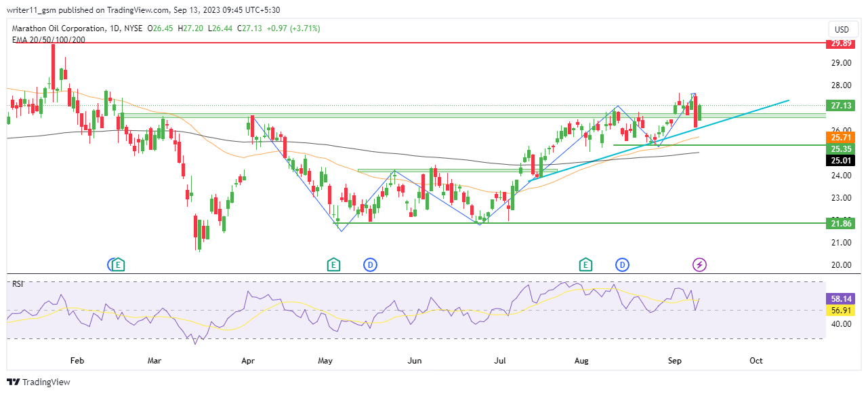Click the Jul label on time axis
868x394 pixels.
tap(501, 361)
